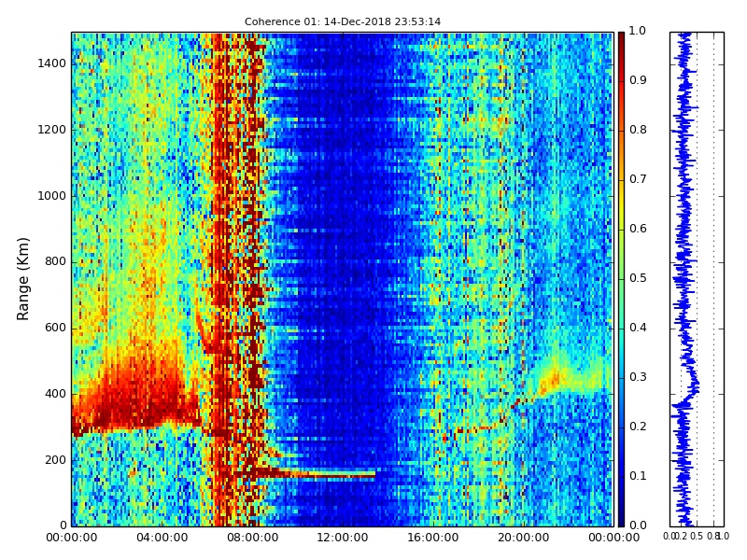Click the colorbar 0.9 tick label
This screenshot has height=560, width=747.
(638, 80)
